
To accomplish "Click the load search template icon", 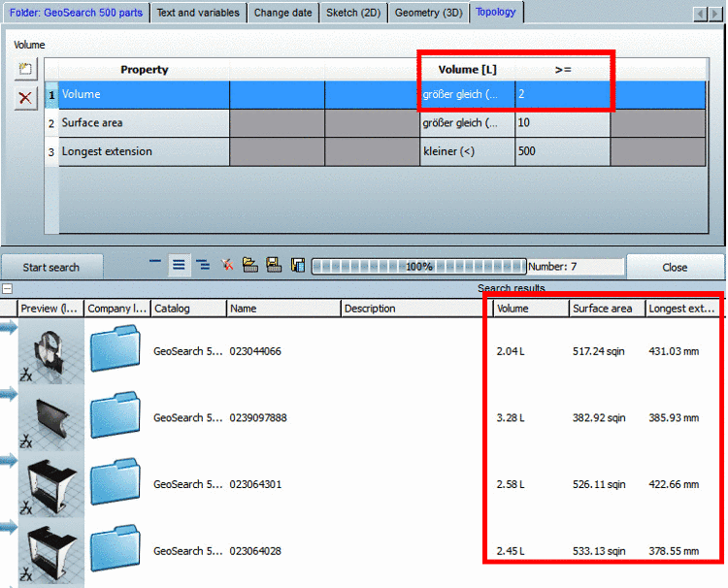I will [x=249, y=265].
